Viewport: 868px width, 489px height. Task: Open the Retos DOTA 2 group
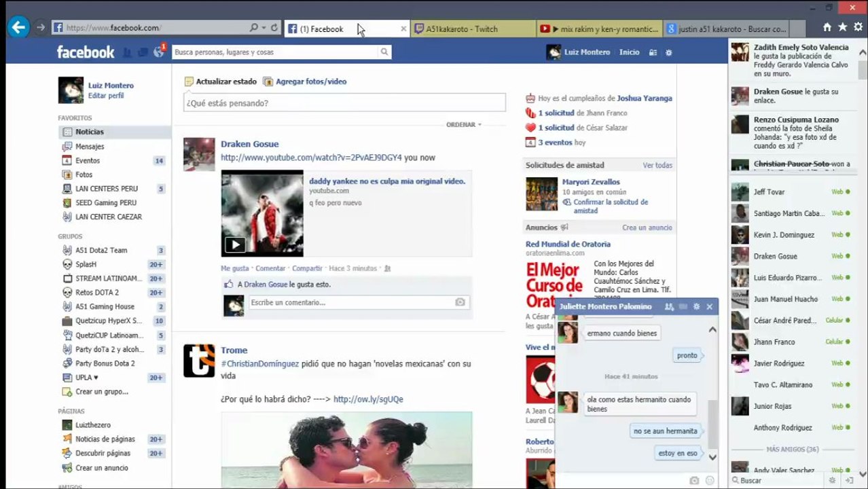(97, 292)
